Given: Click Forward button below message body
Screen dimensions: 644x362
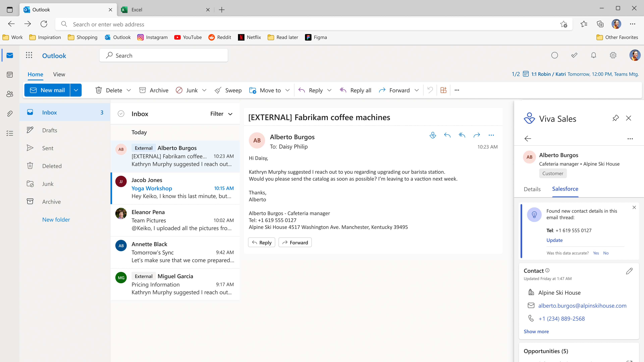Looking at the screenshot, I should [x=295, y=242].
